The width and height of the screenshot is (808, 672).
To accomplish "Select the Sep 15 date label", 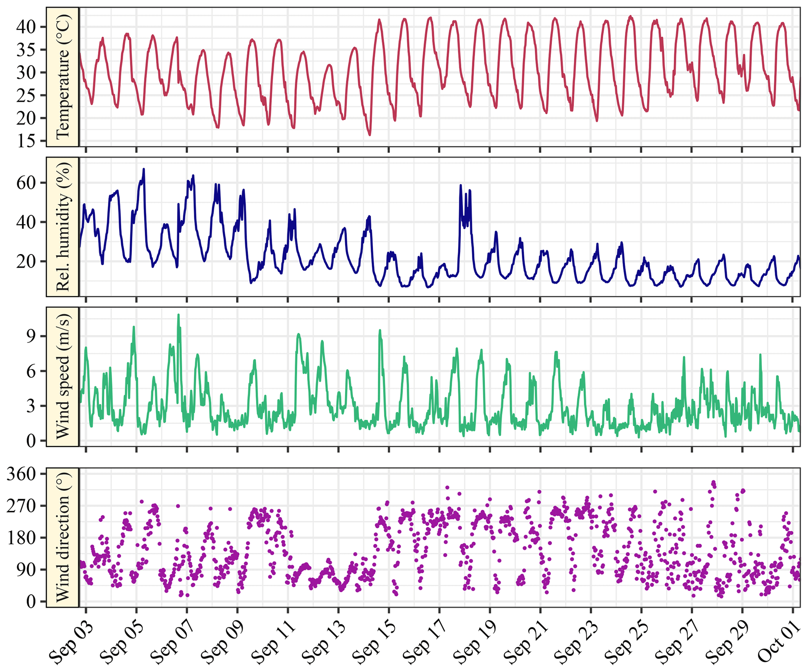I will (x=374, y=642).
